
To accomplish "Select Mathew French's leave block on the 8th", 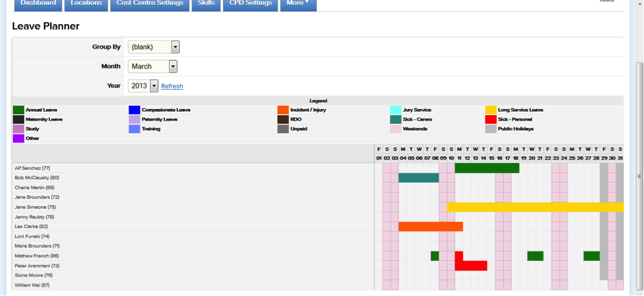I will point(435,256).
